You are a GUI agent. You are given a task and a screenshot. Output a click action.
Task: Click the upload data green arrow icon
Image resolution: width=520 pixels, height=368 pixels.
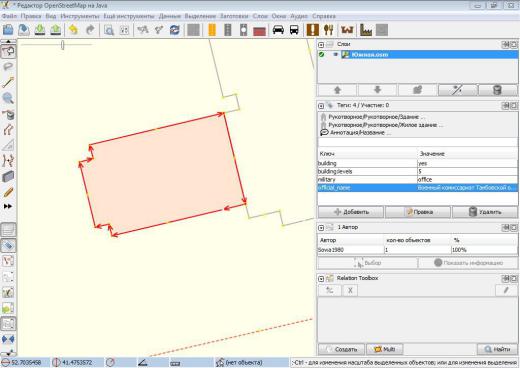(x=56, y=30)
